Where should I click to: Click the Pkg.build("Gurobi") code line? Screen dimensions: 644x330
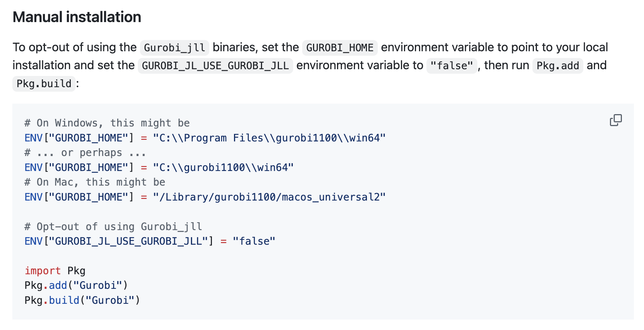pyautogui.click(x=82, y=300)
